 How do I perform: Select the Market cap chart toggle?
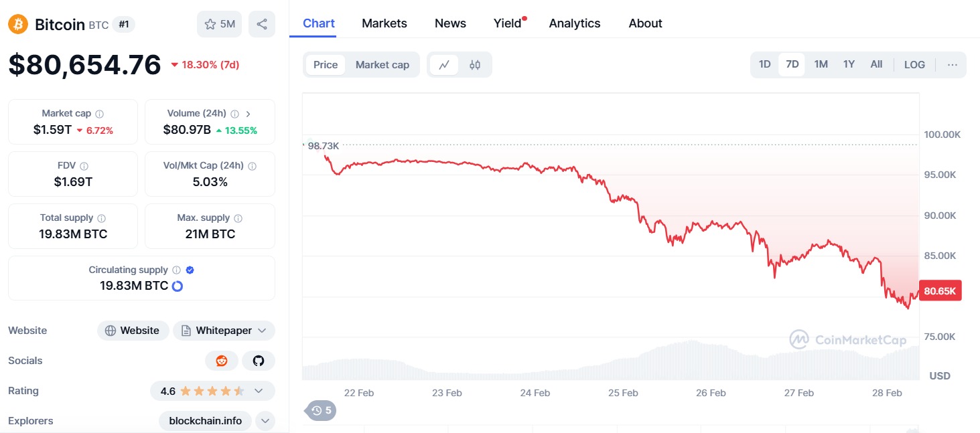click(x=382, y=65)
